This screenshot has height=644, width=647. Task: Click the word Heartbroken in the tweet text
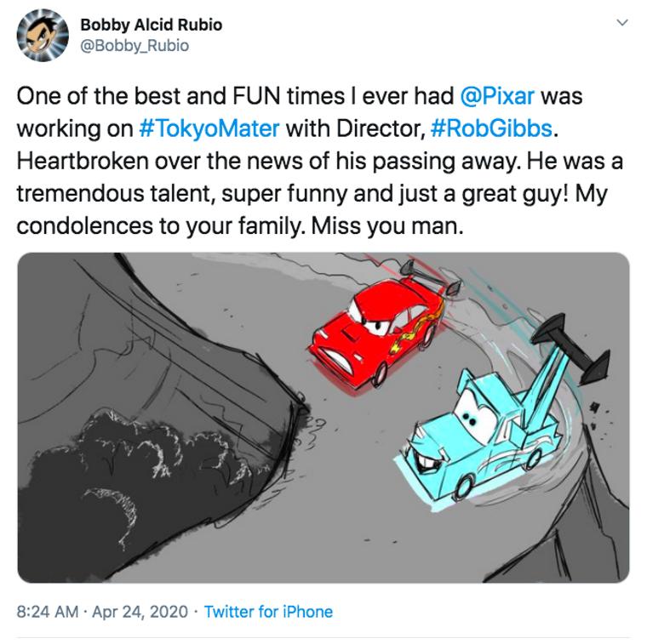(x=83, y=161)
